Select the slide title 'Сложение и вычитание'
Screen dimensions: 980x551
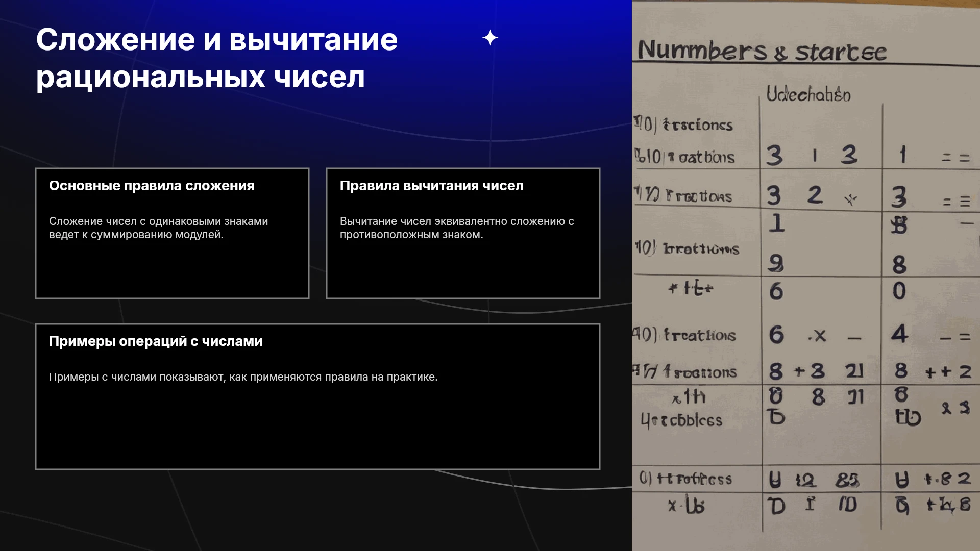tap(217, 40)
